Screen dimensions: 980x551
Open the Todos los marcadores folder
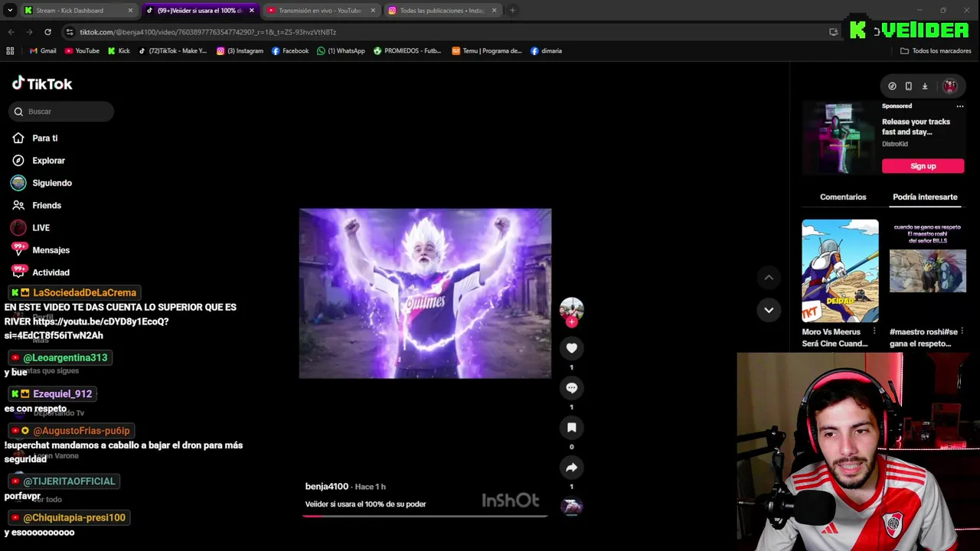(936, 51)
